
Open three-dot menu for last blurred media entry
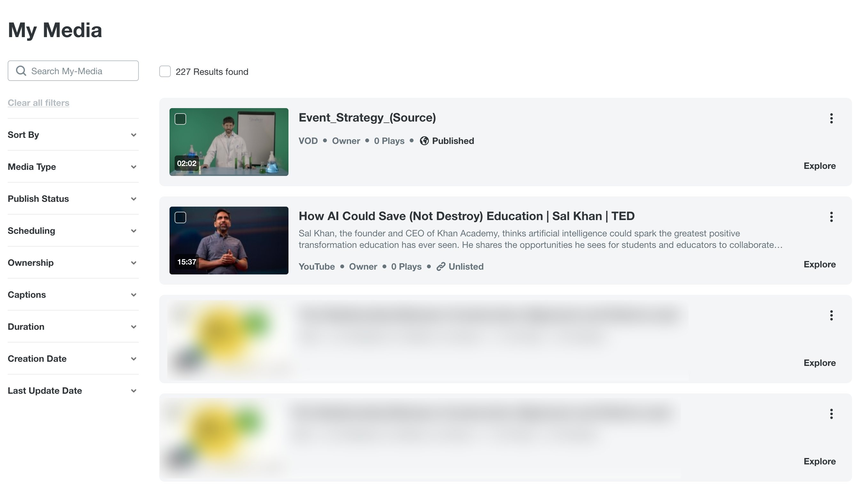pyautogui.click(x=831, y=414)
